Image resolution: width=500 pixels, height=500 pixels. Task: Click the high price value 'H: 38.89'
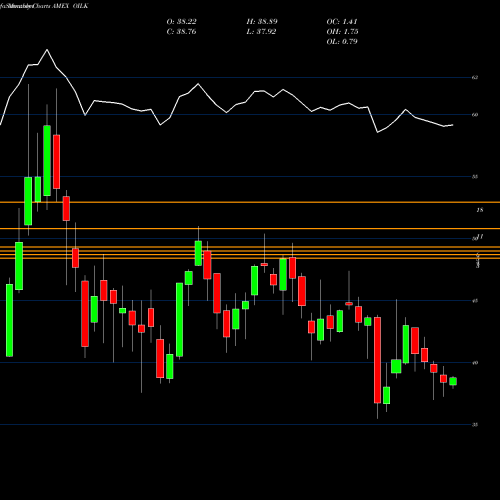pos(262,22)
